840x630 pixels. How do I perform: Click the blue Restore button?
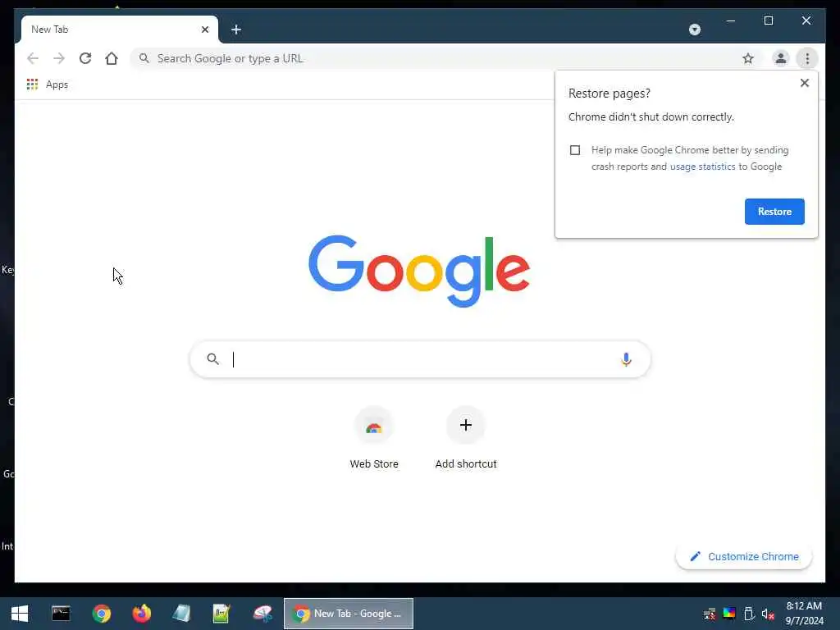(774, 212)
